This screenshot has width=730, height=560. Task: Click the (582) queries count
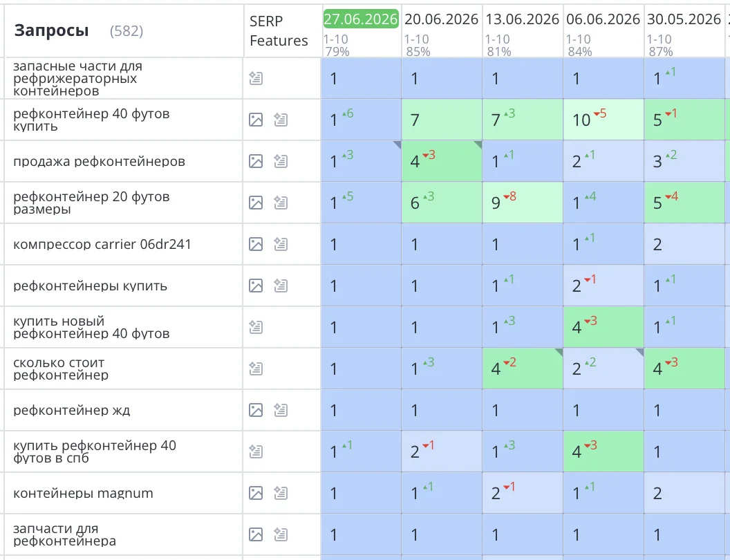coord(127,31)
